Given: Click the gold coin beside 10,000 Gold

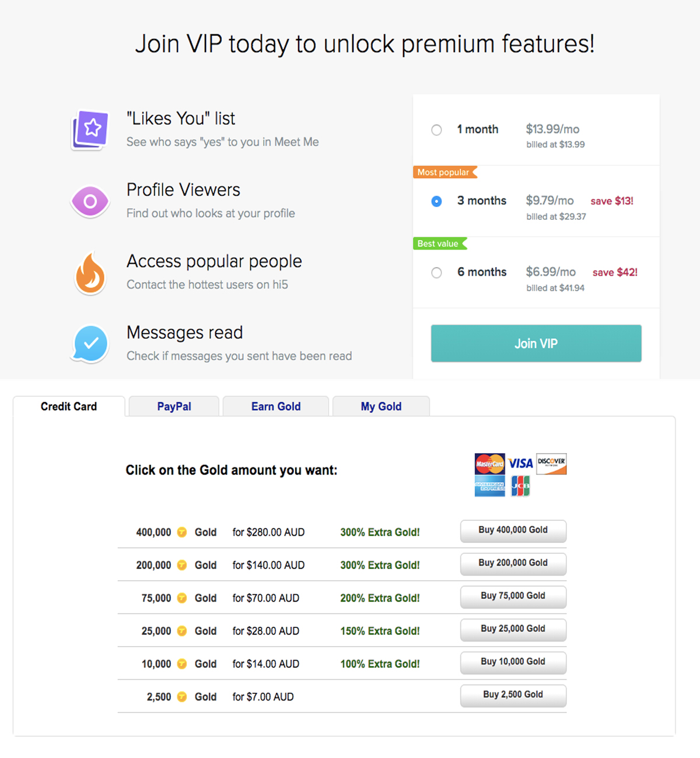Looking at the screenshot, I should [182, 664].
